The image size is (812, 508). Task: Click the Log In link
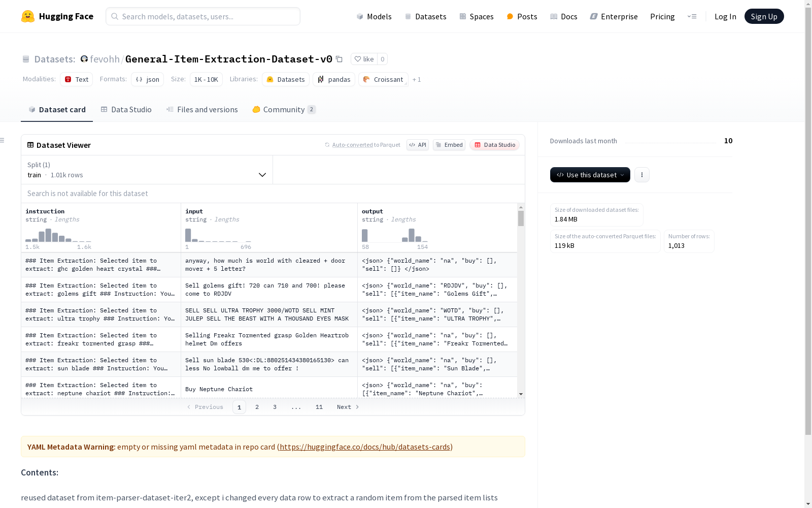pos(725,16)
